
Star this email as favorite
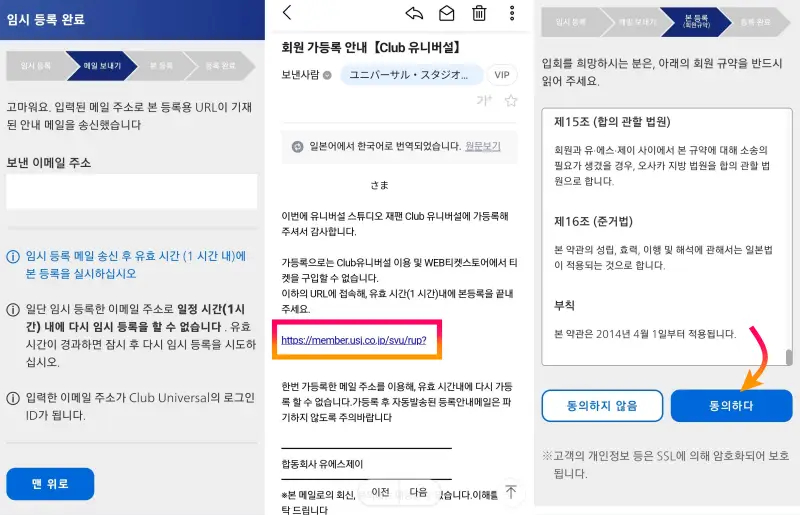point(511,101)
